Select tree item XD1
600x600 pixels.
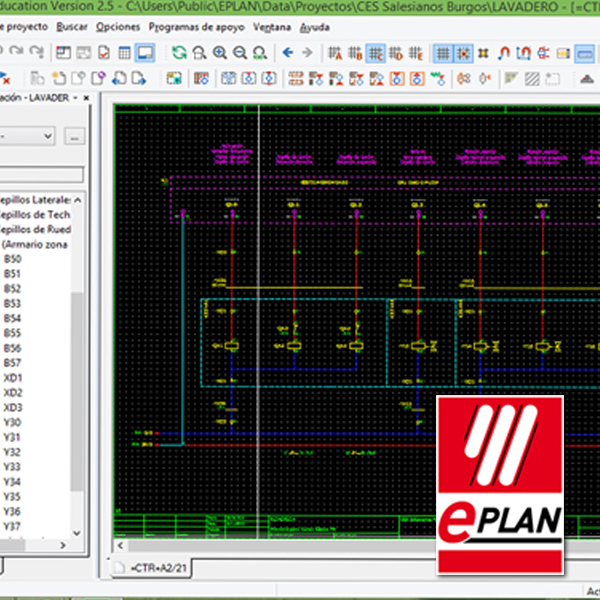point(13,378)
